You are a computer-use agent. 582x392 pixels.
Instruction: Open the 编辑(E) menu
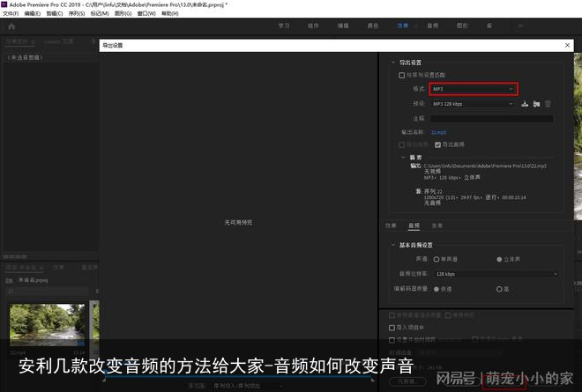[33, 13]
